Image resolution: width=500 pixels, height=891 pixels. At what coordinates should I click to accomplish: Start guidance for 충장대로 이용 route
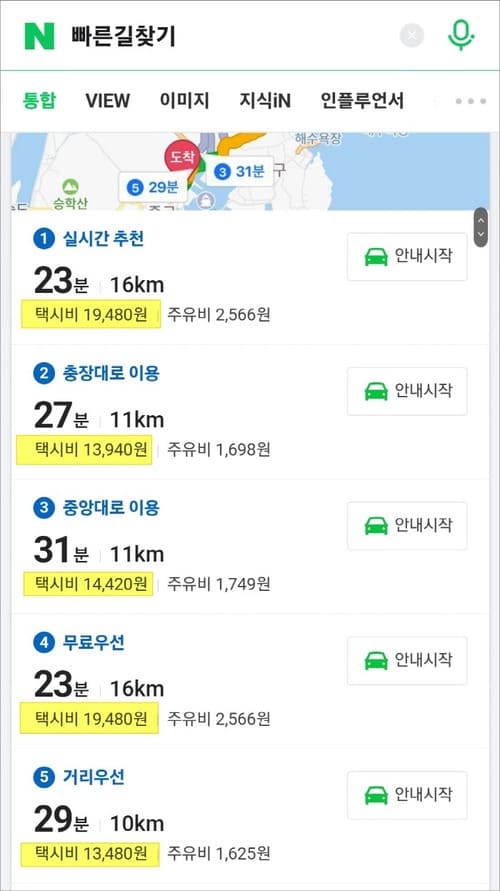[x=407, y=391]
